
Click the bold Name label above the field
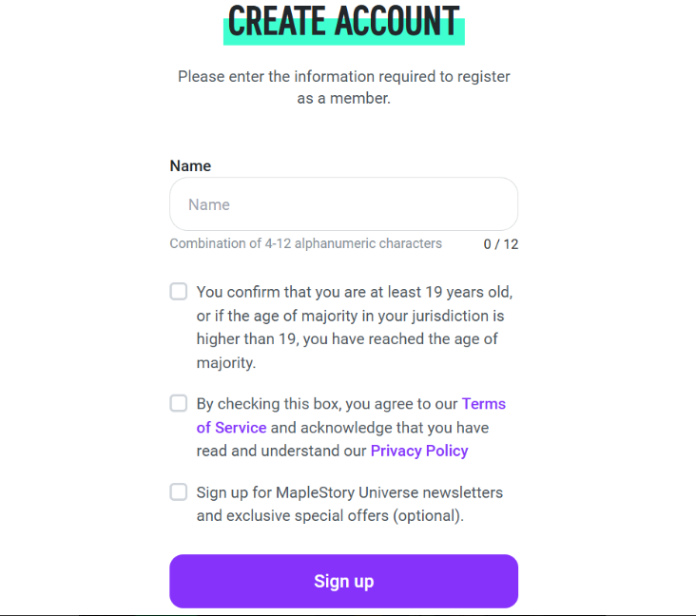190,165
